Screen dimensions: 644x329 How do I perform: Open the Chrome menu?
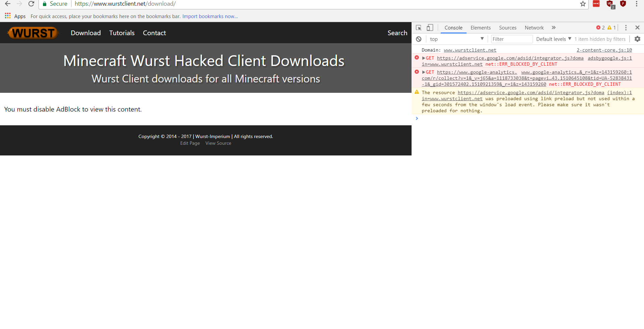[x=637, y=4]
